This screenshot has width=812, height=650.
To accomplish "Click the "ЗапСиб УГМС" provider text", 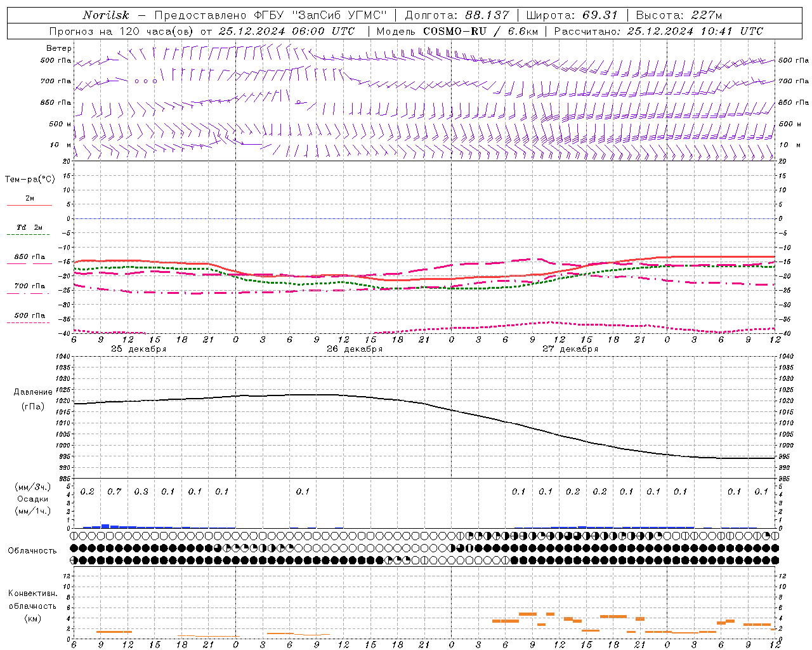I will [x=339, y=15].
